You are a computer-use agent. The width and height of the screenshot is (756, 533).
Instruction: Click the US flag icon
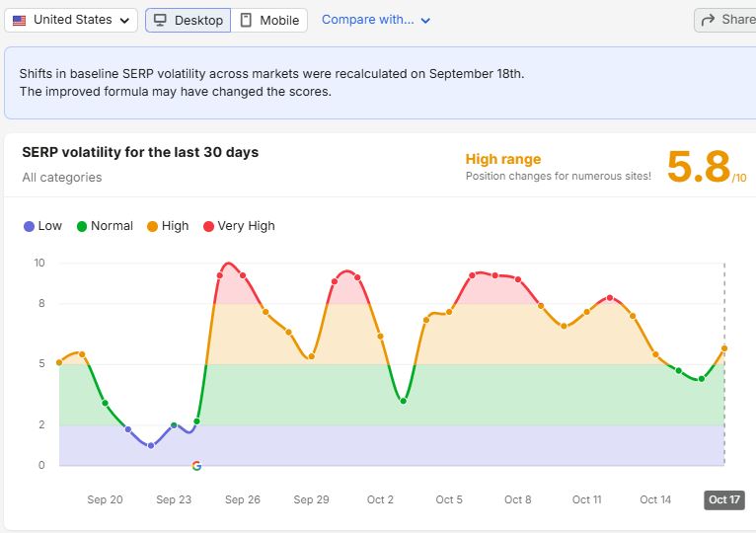coord(20,21)
